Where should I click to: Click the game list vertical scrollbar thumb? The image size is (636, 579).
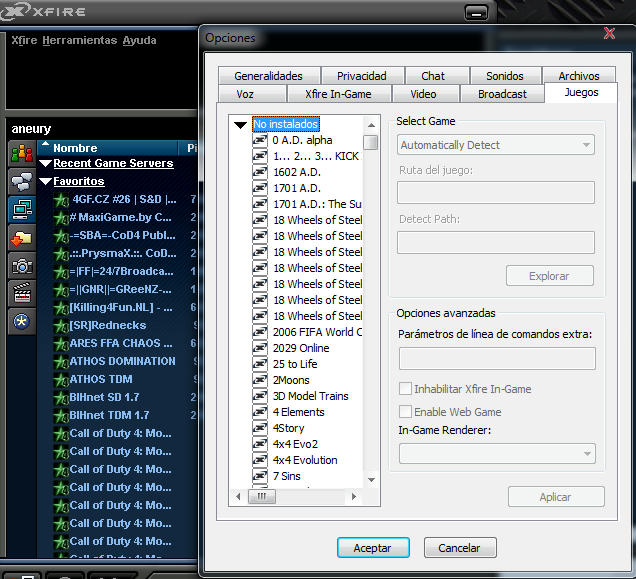click(371, 142)
